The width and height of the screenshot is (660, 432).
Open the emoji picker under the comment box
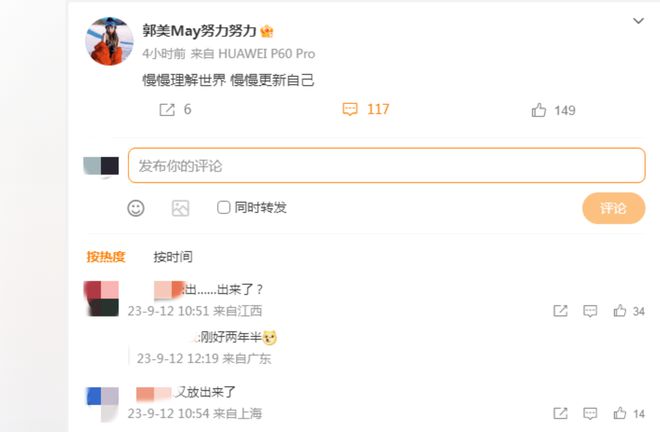coord(136,208)
